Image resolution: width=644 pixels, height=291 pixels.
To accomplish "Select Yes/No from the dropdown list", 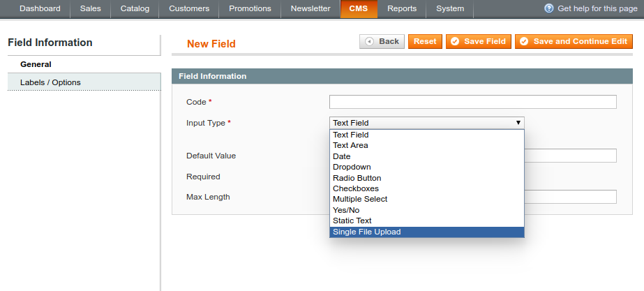I will coord(348,210).
